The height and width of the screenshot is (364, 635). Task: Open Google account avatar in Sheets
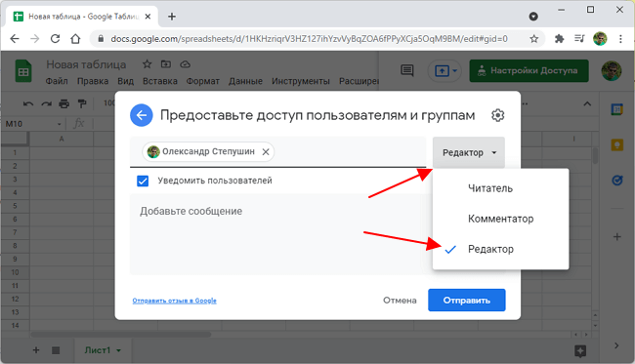(611, 71)
